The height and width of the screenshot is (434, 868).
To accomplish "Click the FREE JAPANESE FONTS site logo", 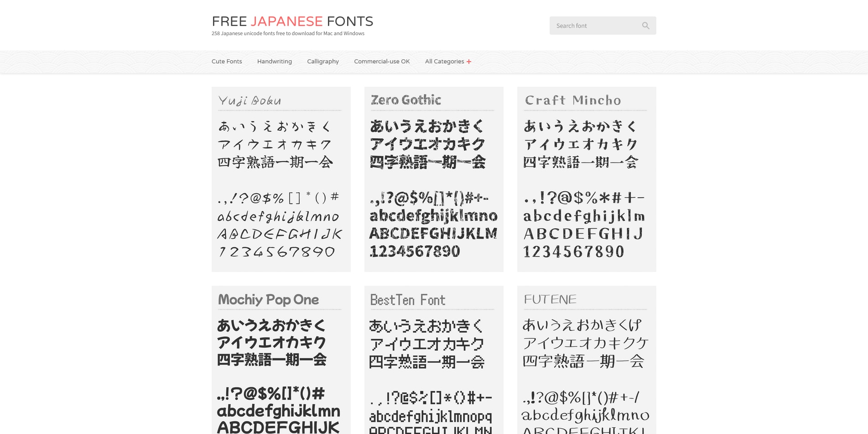I will (x=292, y=21).
